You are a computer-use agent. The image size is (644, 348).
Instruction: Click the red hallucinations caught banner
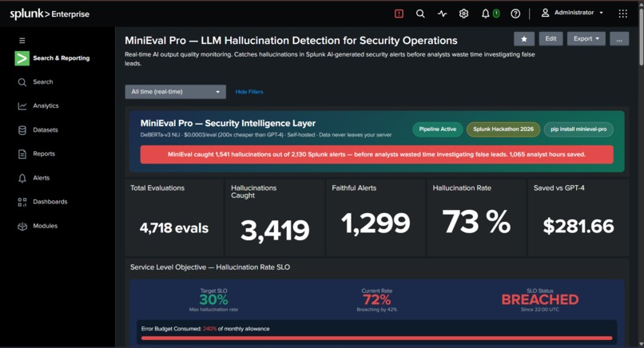(x=376, y=155)
